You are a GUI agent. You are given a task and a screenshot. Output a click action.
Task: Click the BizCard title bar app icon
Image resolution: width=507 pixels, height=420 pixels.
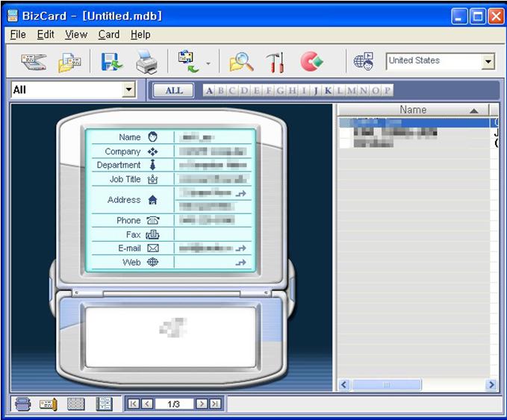[13, 16]
